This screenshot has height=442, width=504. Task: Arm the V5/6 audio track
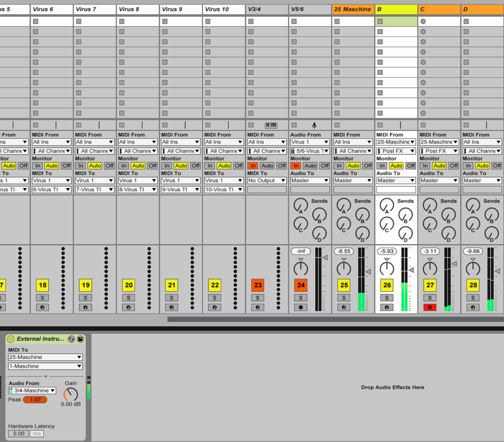click(x=301, y=308)
